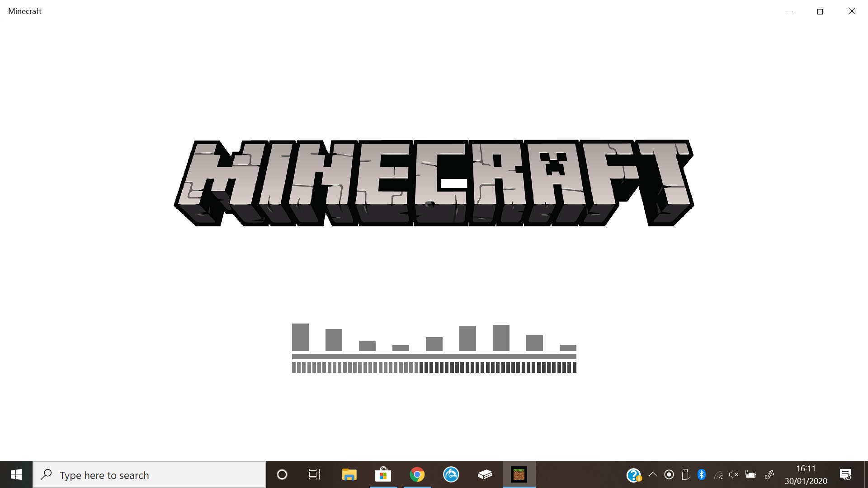Click the Cortana circle icon
The image size is (868, 488).
282,474
